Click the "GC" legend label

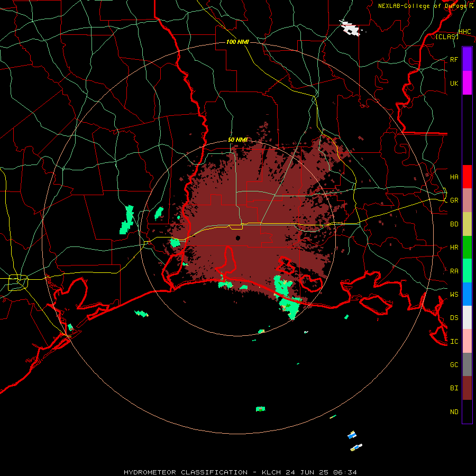(x=454, y=365)
